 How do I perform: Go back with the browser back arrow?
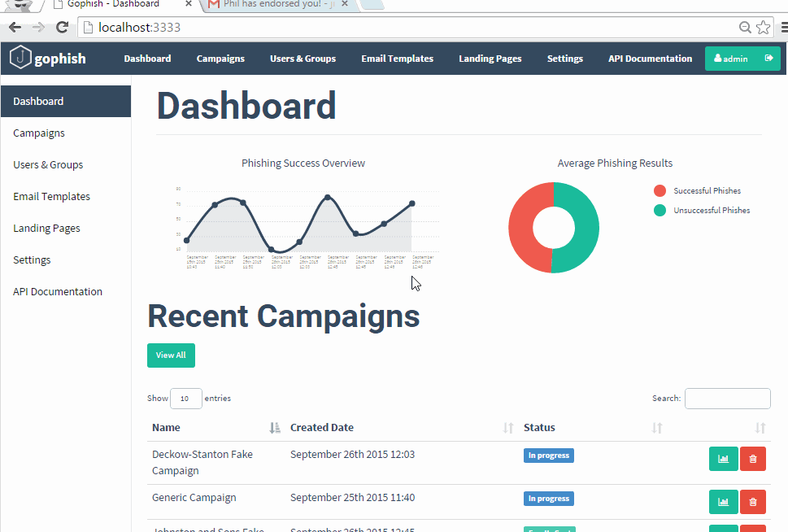click(15, 27)
